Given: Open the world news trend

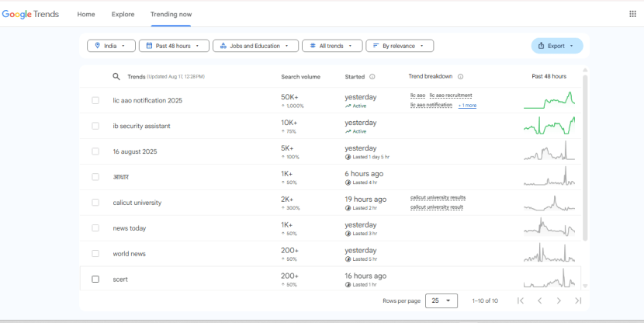Looking at the screenshot, I should point(130,254).
